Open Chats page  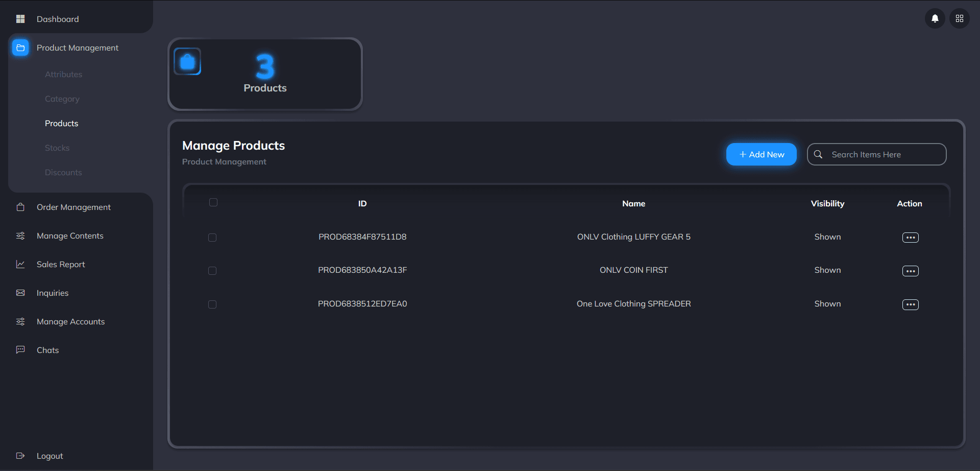point(48,350)
